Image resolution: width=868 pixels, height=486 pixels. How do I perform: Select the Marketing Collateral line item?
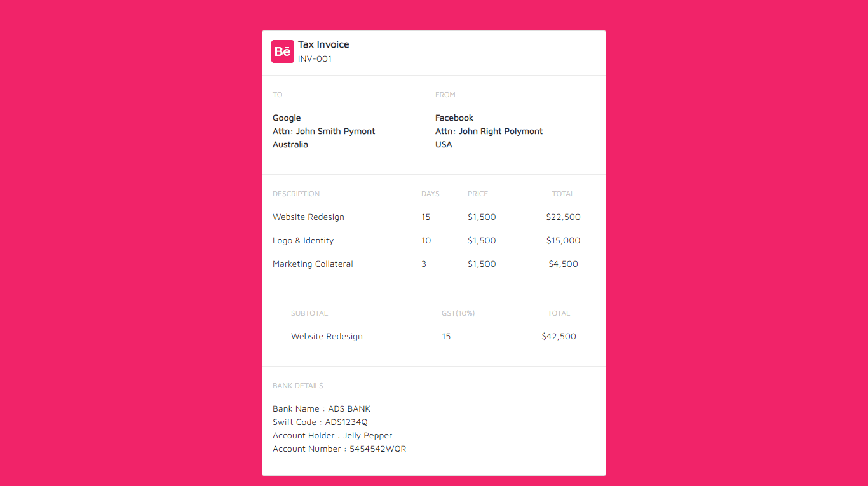tap(313, 264)
